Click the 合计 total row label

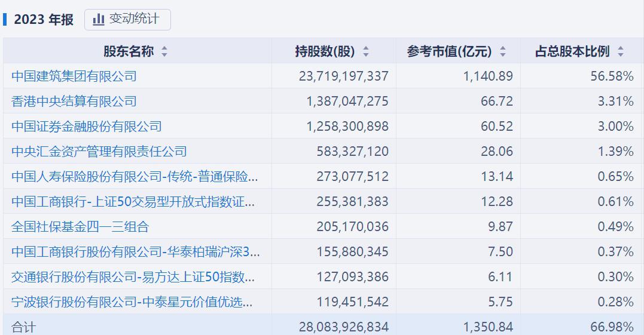pyautogui.click(x=24, y=327)
